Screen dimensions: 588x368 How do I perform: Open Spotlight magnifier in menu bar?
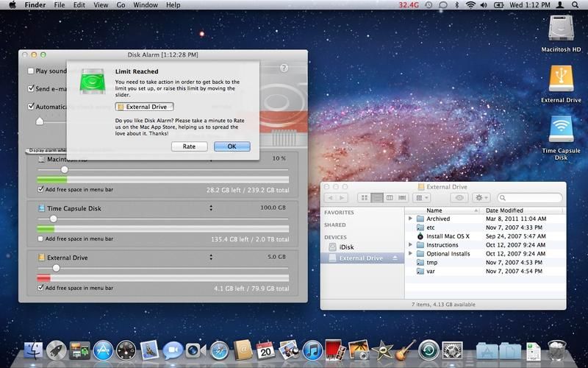pos(575,5)
